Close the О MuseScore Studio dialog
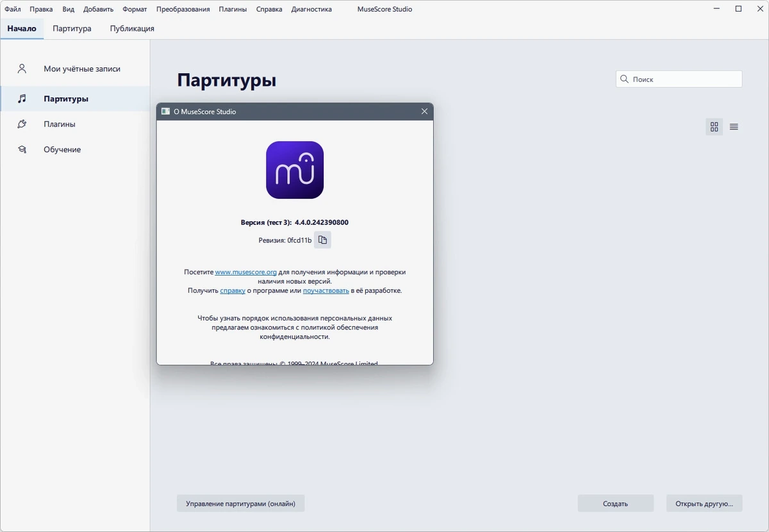Screen dimensions: 769x532 (424, 112)
